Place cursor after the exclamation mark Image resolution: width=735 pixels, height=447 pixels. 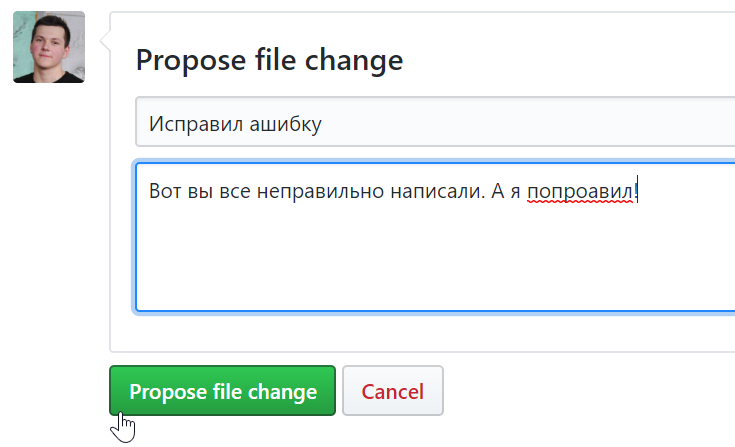click(x=640, y=190)
